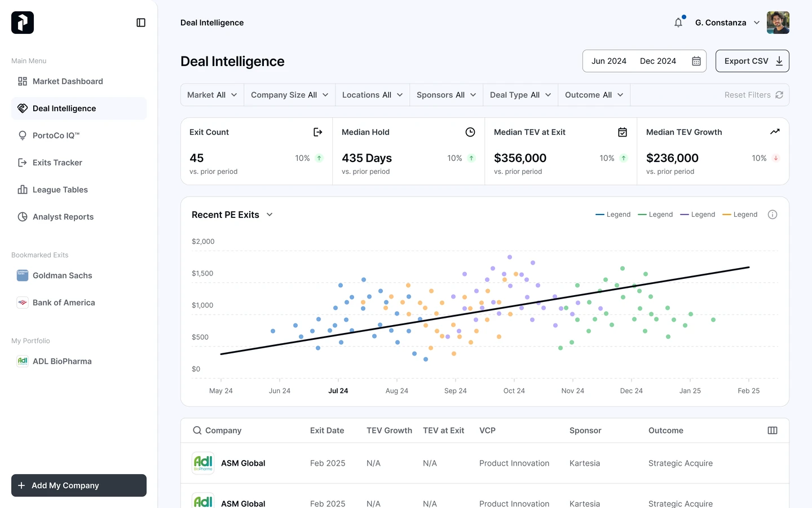Open G. Constanza profile avatar
812x508 pixels.
point(778,23)
